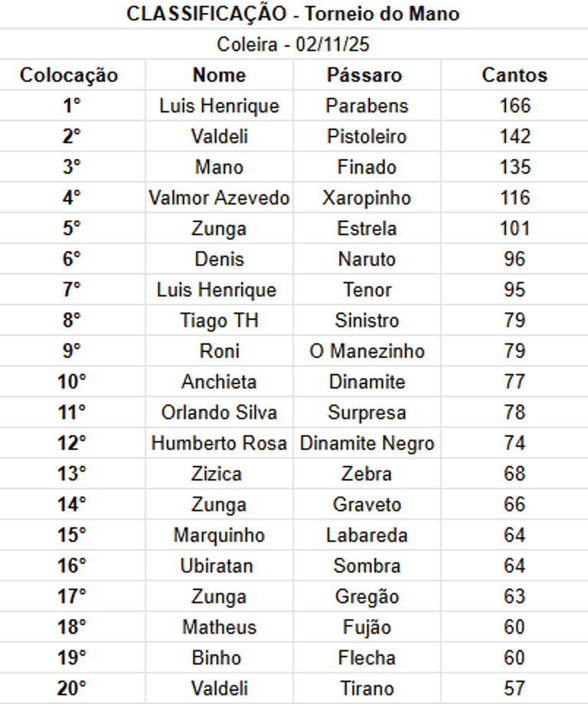This screenshot has width=588, height=704.
Task: Select the Tiago TH name cell
Action: click(x=219, y=320)
